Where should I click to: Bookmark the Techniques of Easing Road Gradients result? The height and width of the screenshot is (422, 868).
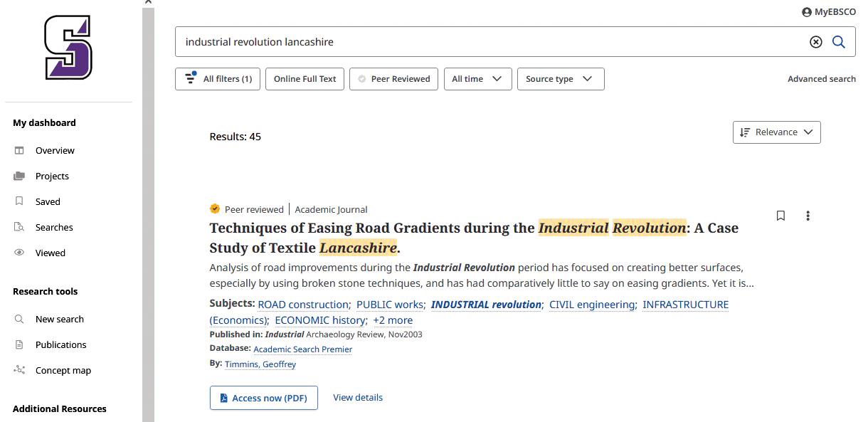[x=780, y=216]
